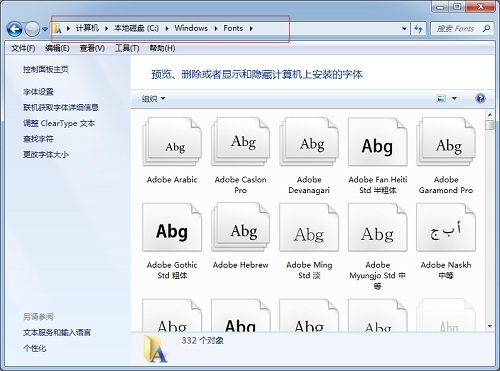The image size is (500, 371).
Task: Click the scroll down arrow of font list
Action: point(490,326)
